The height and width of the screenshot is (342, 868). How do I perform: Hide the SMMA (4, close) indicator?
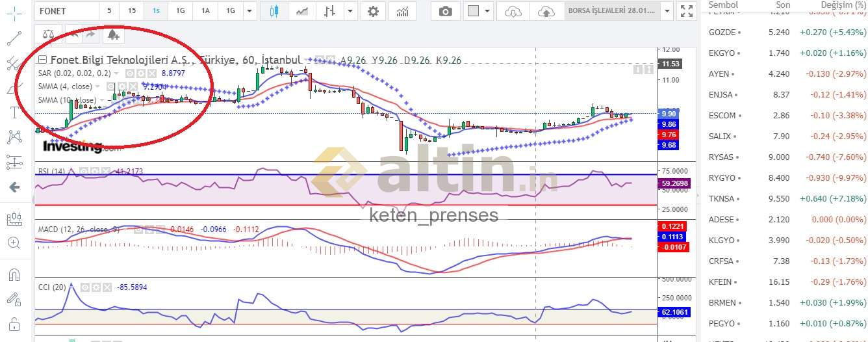(x=112, y=86)
